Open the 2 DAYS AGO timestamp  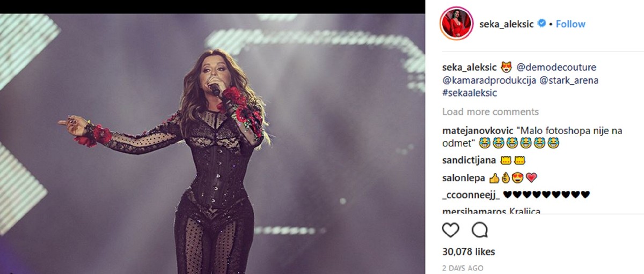click(x=463, y=268)
